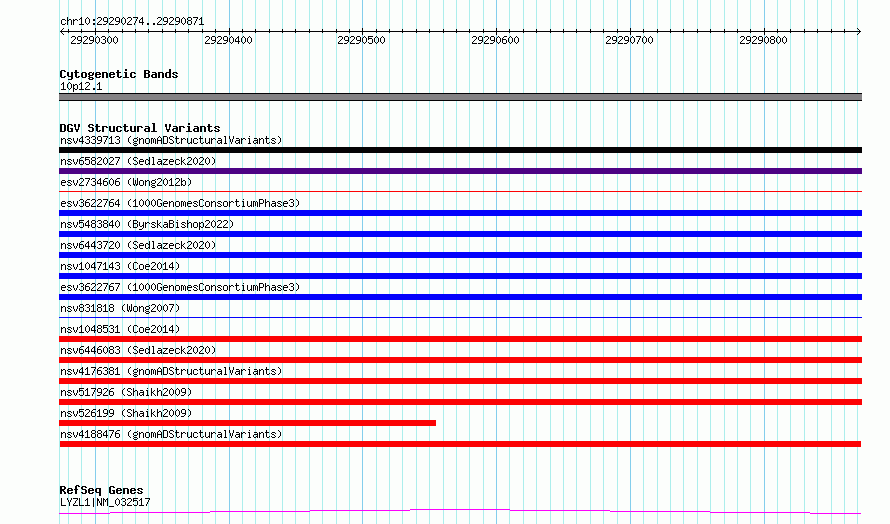Select the Cytogenetic Bands track title

(x=119, y=74)
